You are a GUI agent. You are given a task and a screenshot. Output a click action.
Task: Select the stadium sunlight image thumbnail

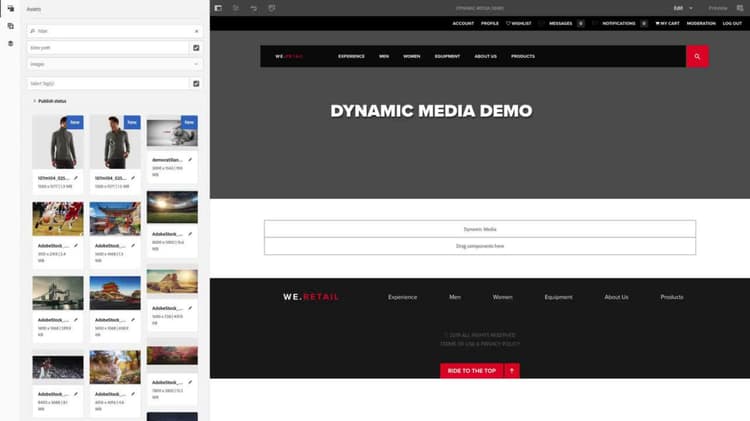coord(172,207)
